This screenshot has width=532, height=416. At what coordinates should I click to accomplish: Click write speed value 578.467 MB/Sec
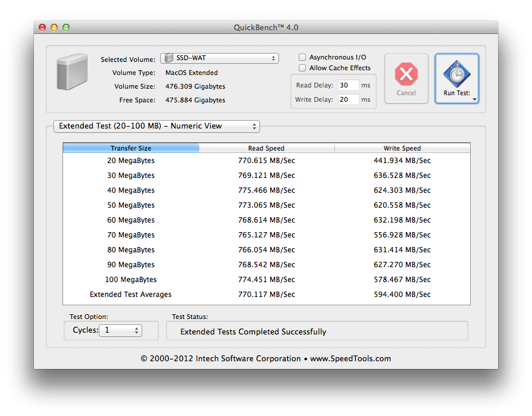[402, 280]
